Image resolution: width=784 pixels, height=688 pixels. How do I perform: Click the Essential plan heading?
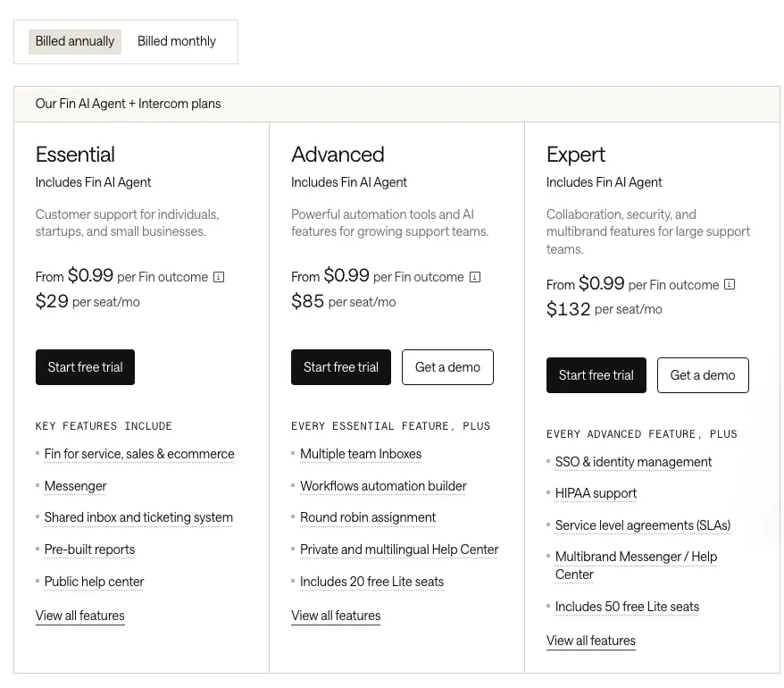coord(75,155)
